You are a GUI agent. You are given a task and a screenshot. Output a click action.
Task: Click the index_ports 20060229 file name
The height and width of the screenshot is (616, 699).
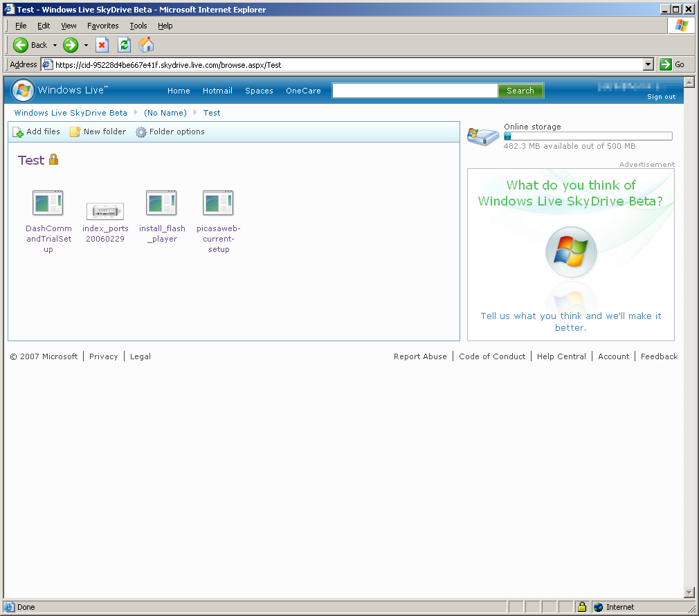[x=105, y=233]
